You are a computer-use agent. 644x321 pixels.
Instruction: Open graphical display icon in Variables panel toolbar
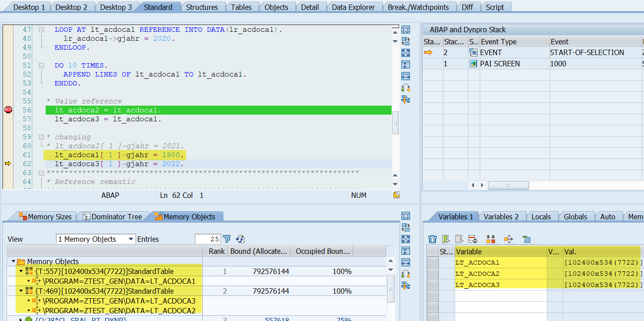coord(527,239)
